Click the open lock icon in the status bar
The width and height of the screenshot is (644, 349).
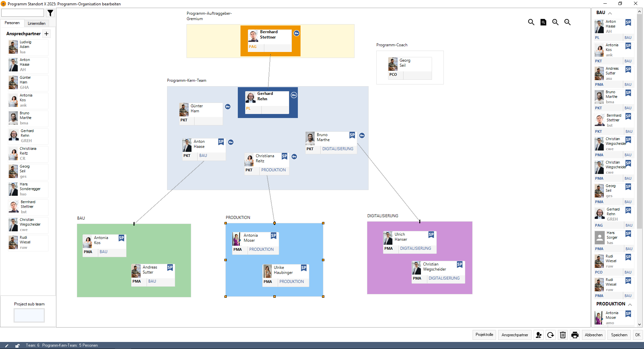pyautogui.click(x=17, y=346)
